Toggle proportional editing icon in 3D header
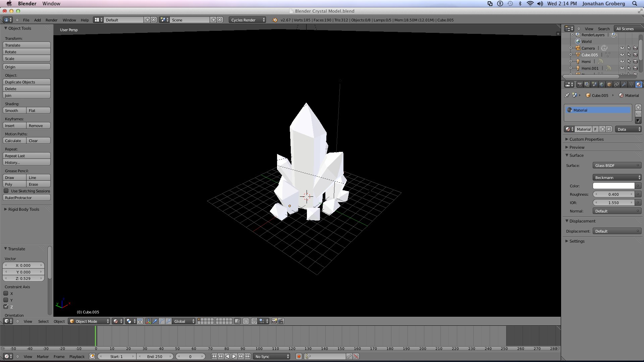Image resolution: width=644 pixels, height=362 pixels. tap(246, 321)
